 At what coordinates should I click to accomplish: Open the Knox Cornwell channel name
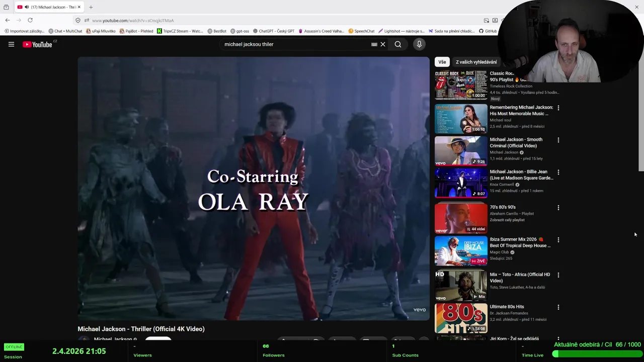(502, 185)
